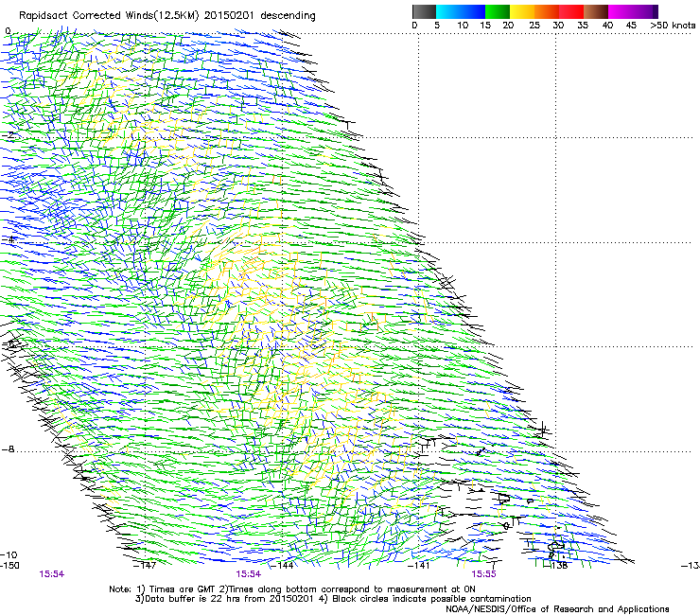Image resolution: width=700 pixels, height=615 pixels.
Task: Click the '-150' longitude axis label
Action: [9, 566]
